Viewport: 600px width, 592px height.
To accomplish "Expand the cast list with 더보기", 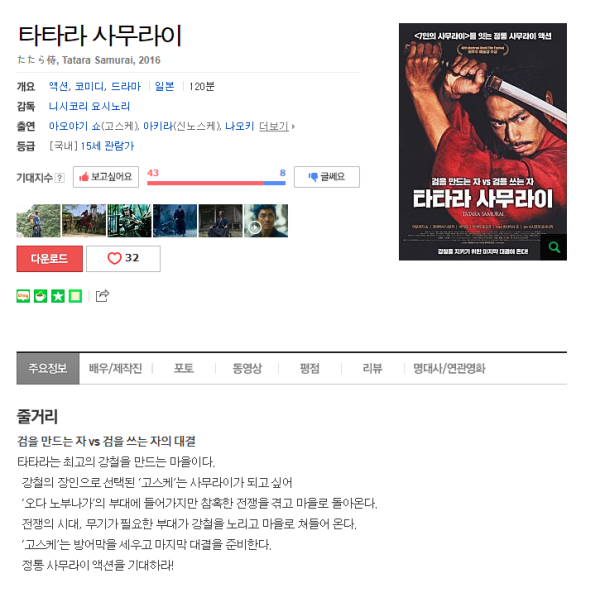I will pos(276,126).
